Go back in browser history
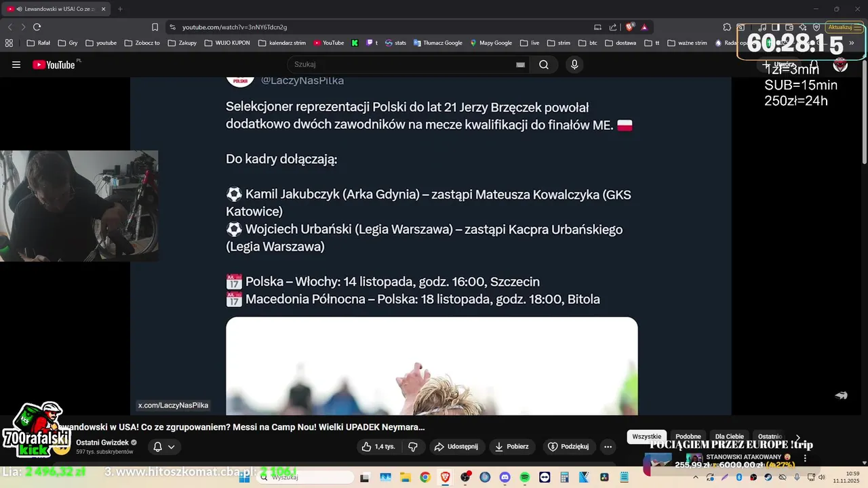 click(9, 27)
